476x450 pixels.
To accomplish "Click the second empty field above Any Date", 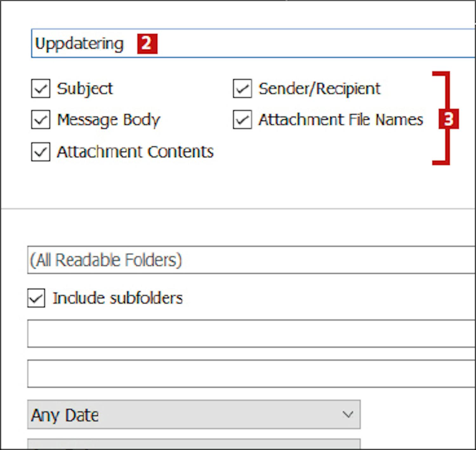I will pos(251,374).
